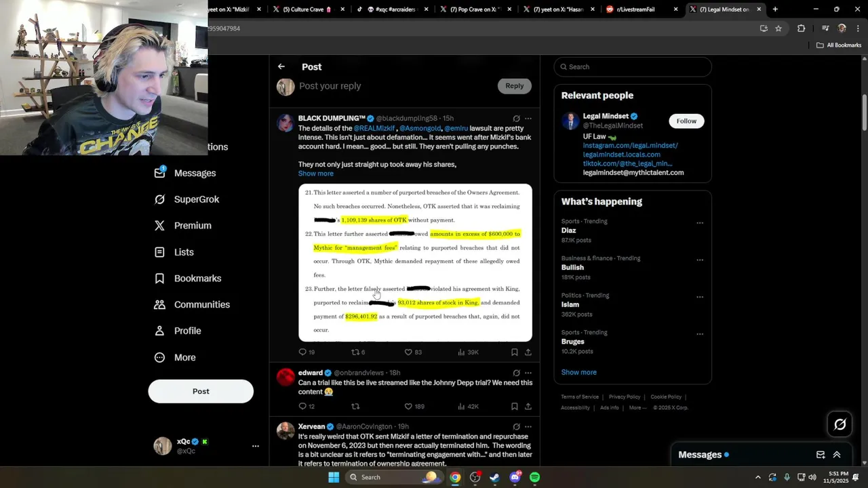Viewport: 868px width, 488px height.
Task: Open the lawsuit document image
Action: pyautogui.click(x=415, y=262)
